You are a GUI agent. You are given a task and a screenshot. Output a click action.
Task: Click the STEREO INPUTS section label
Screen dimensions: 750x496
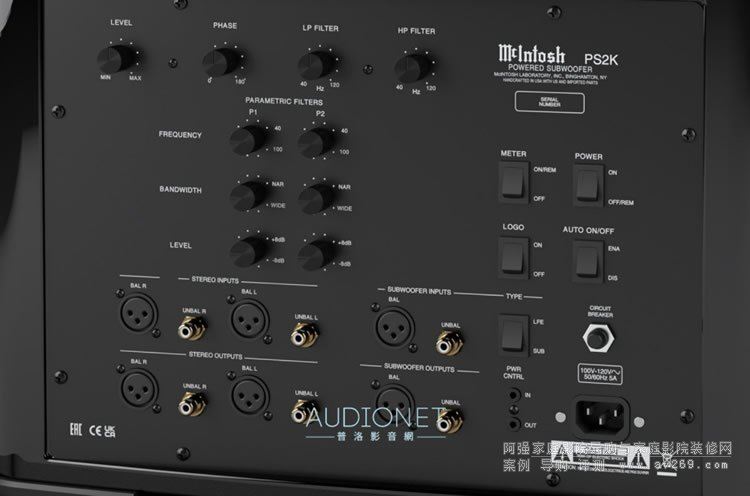(x=215, y=280)
